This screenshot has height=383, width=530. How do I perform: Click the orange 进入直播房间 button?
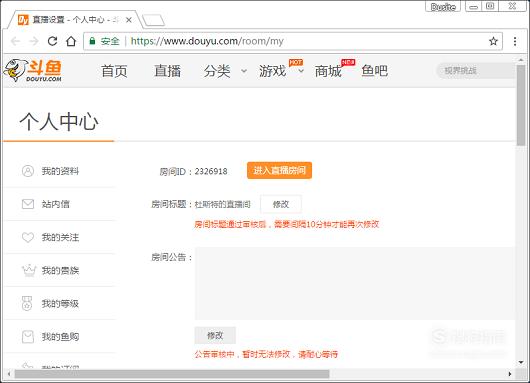pyautogui.click(x=280, y=170)
